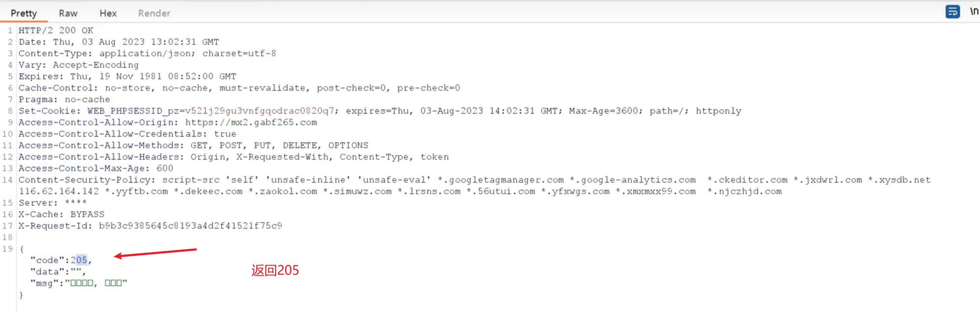This screenshot has width=980, height=312.
Task: Click the red 返回205 annotation text
Action: click(x=275, y=270)
